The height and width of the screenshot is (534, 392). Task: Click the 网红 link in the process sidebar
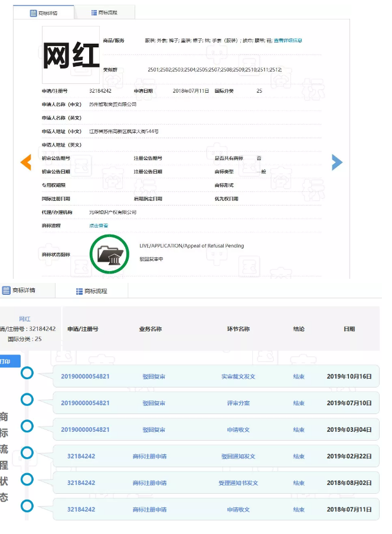[25, 319]
